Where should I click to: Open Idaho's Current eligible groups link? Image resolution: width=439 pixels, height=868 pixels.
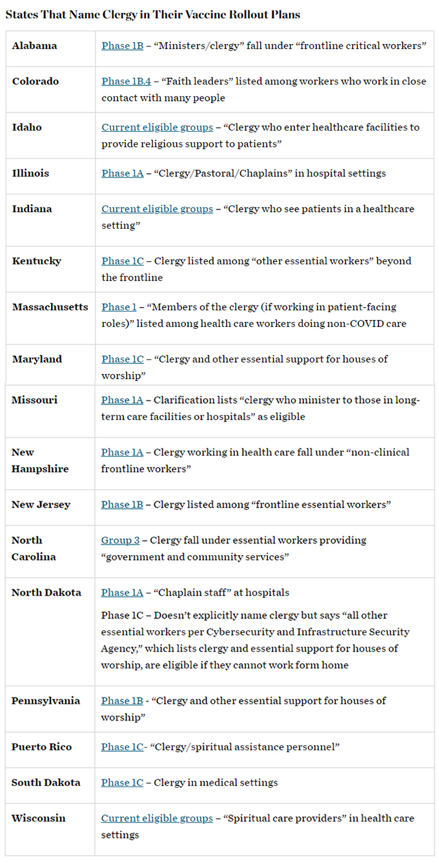coord(157,127)
